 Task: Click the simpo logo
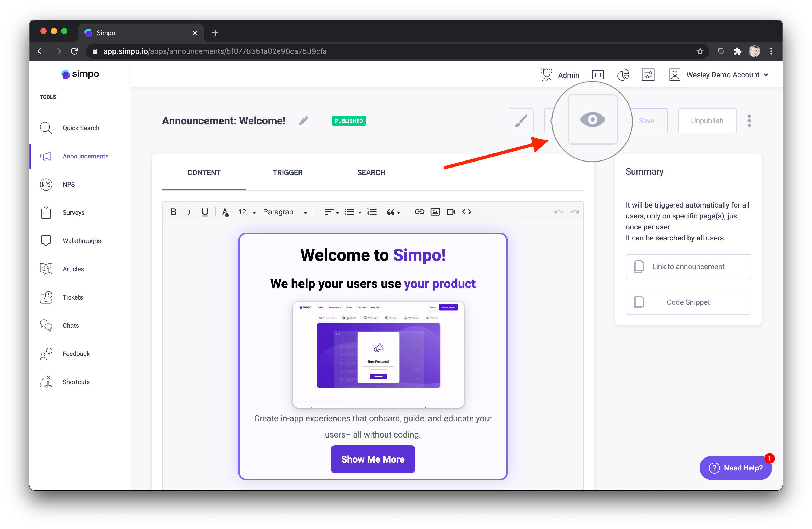click(80, 74)
